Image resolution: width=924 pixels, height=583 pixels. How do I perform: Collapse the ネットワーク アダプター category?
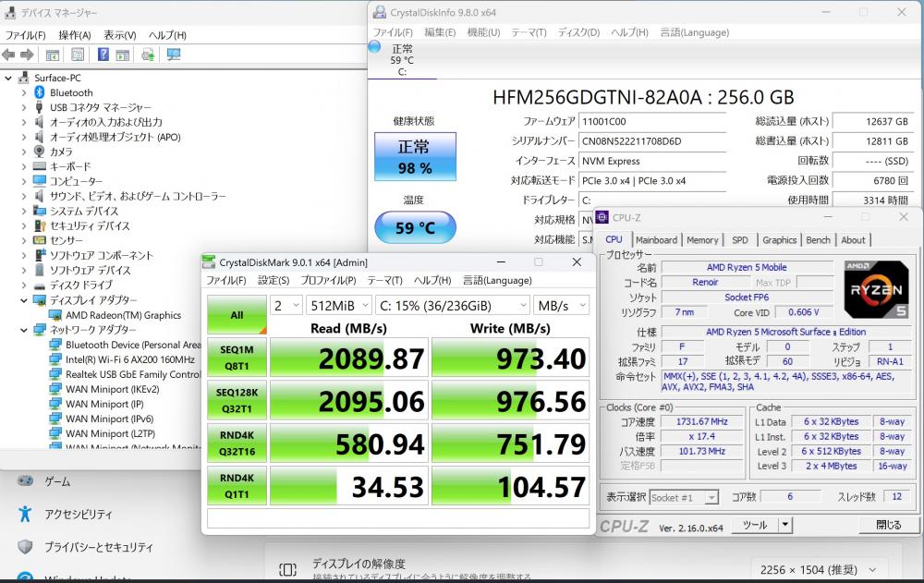click(24, 330)
